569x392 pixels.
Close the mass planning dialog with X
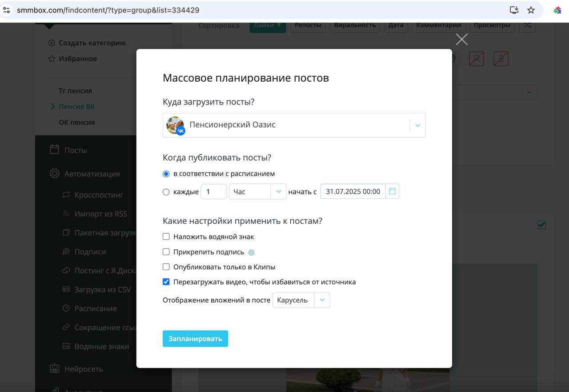461,40
